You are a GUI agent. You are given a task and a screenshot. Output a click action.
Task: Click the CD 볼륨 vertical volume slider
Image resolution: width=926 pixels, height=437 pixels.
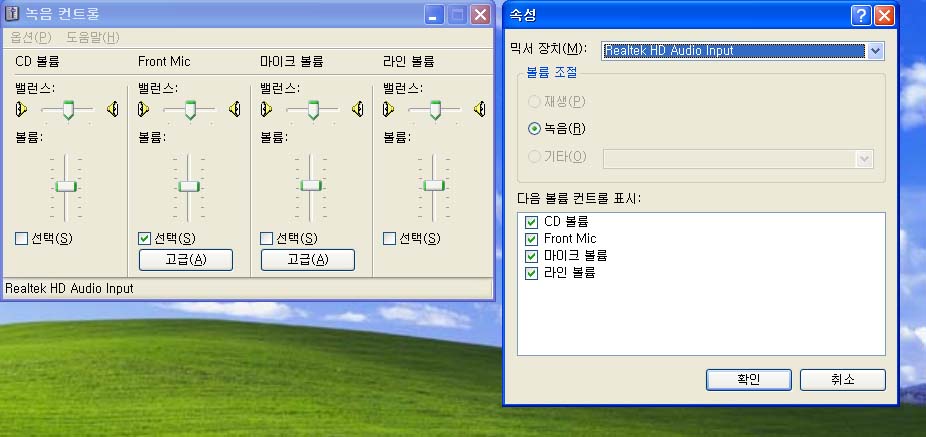[66, 187]
